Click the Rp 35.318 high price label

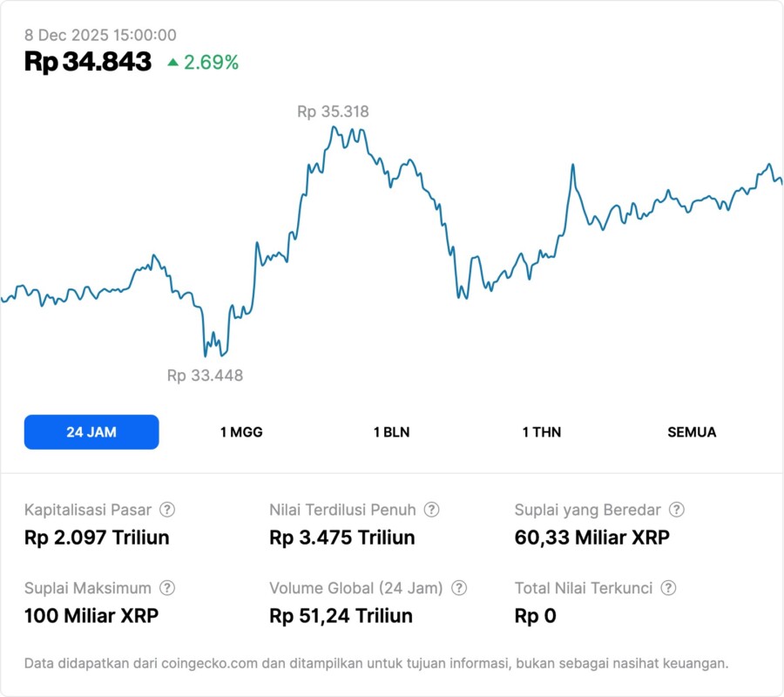[333, 112]
